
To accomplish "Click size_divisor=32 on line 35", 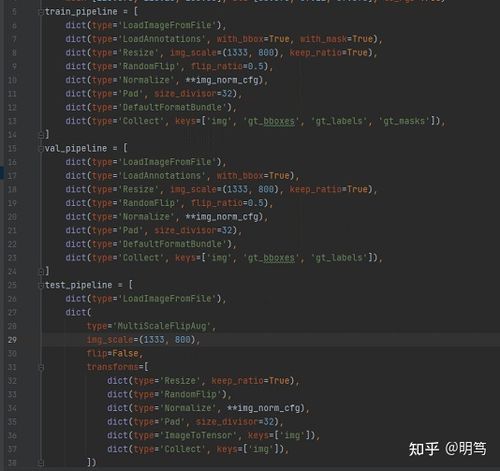I will (x=235, y=422).
